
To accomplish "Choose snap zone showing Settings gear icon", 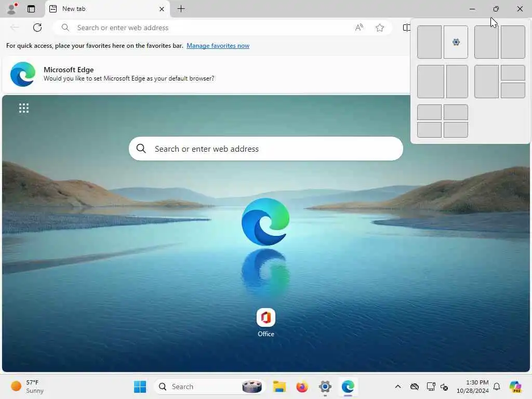I will pyautogui.click(x=456, y=42).
